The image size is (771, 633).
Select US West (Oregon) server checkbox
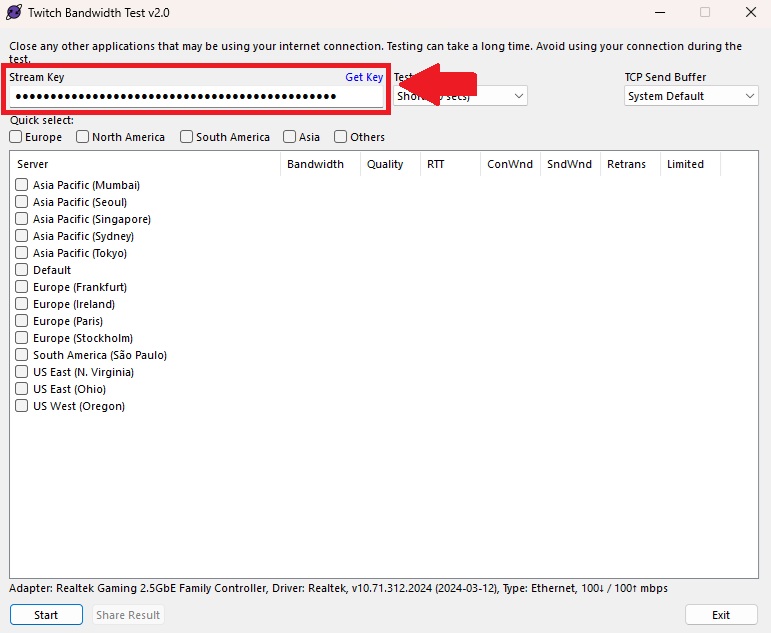(22, 406)
